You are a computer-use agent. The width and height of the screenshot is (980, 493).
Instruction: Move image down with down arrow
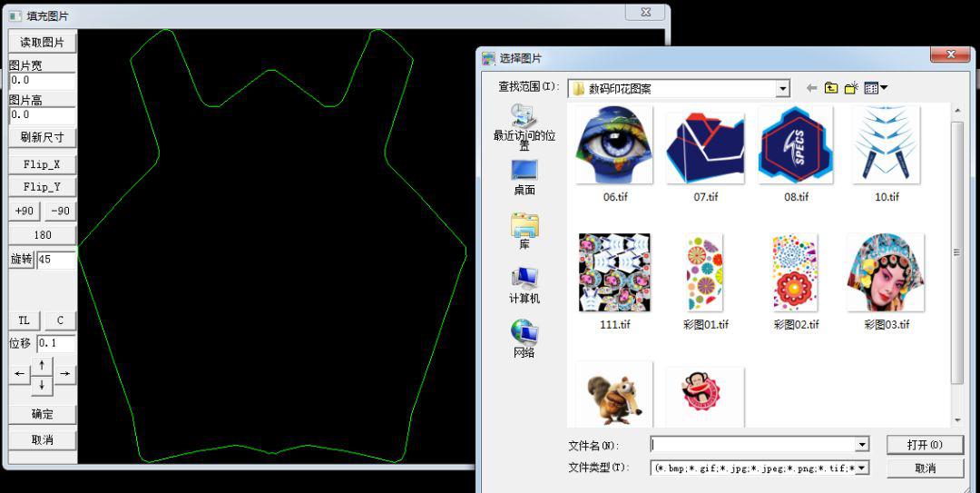tap(42, 385)
